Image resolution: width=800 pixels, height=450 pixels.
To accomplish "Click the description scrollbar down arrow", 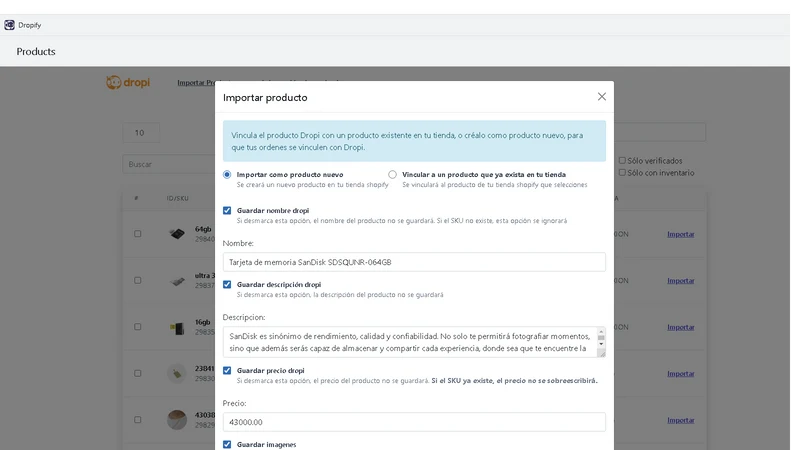I will pos(601,344).
